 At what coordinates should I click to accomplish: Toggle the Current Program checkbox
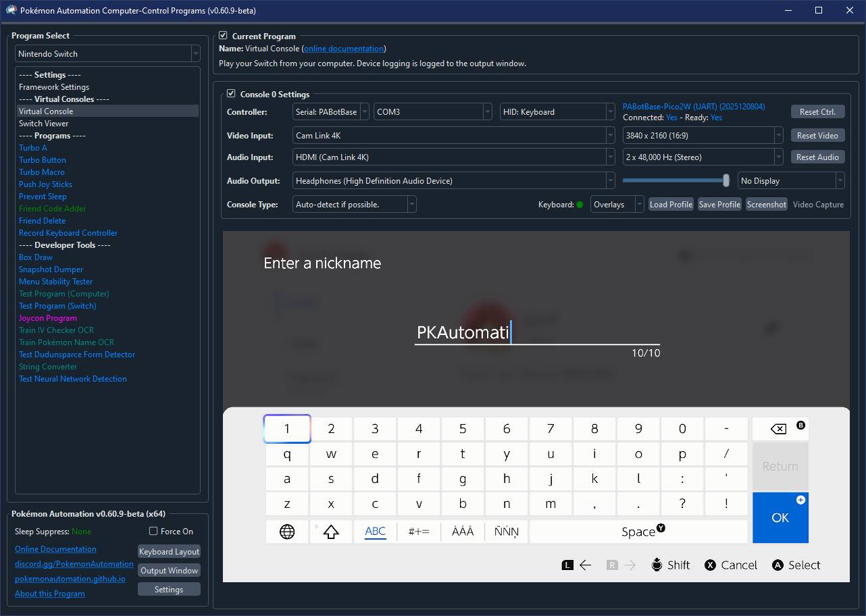pos(224,36)
